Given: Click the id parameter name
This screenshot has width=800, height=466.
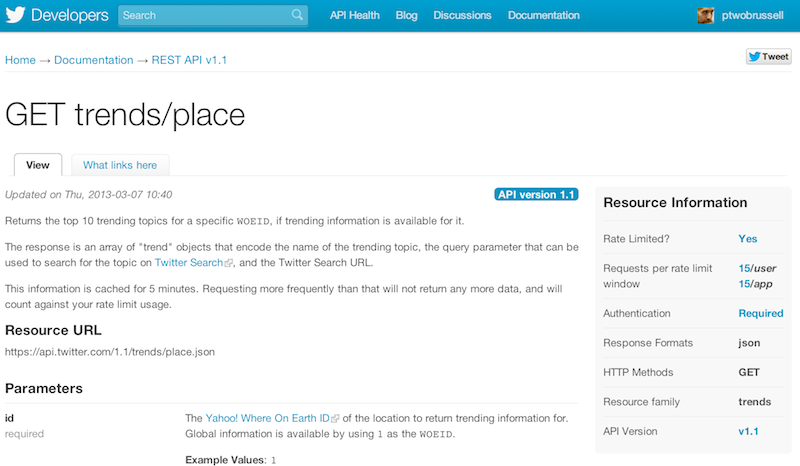Looking at the screenshot, I should pos(9,418).
